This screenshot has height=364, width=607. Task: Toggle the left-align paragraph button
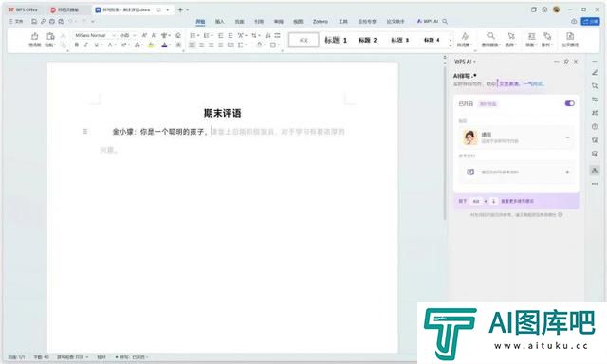(192, 45)
